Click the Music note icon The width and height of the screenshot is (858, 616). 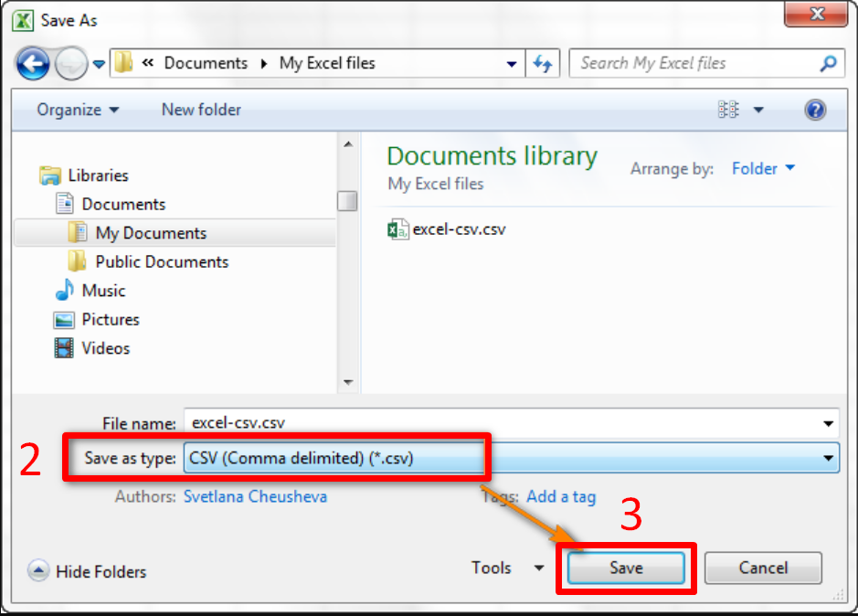(x=65, y=291)
